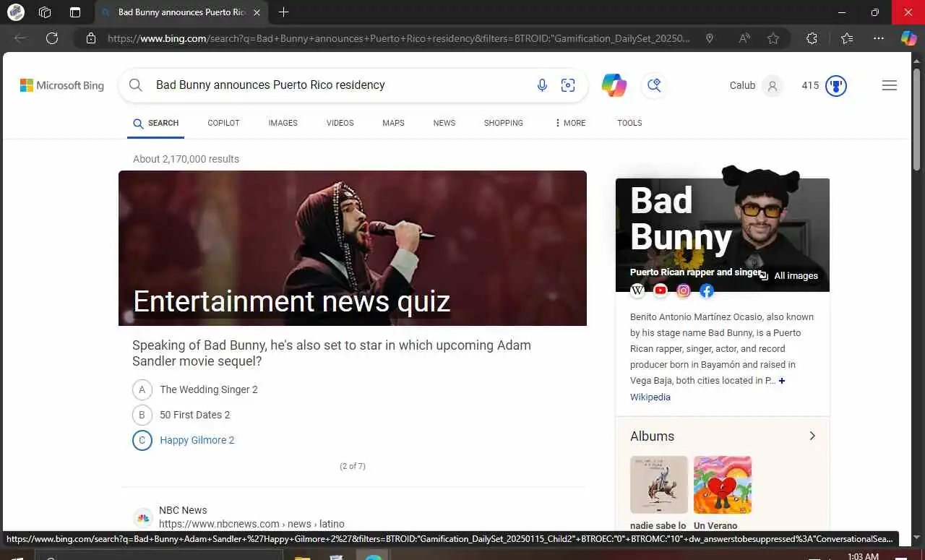Viewport: 925px width, 560px height.
Task: Open Bad Bunny Instagram icon
Action: pyautogui.click(x=684, y=290)
